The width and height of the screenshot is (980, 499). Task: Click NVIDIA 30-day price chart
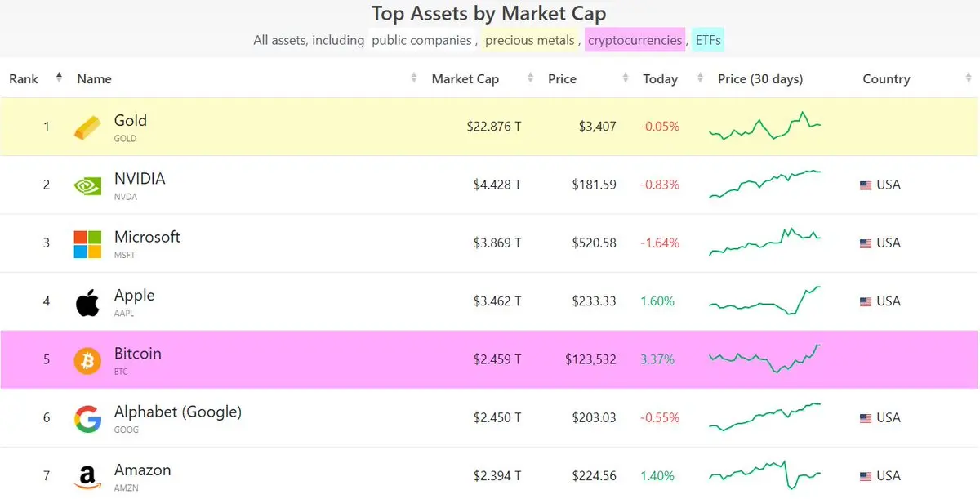point(765,184)
